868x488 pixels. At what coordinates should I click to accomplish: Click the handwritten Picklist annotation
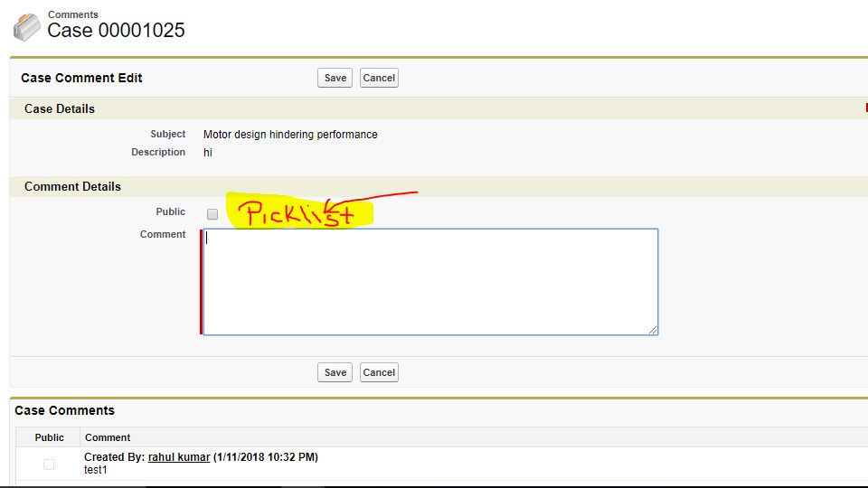point(297,214)
